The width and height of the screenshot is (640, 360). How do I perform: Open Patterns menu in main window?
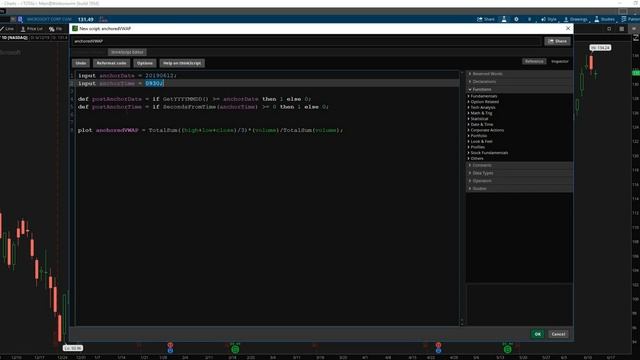pyautogui.click(x=631, y=19)
